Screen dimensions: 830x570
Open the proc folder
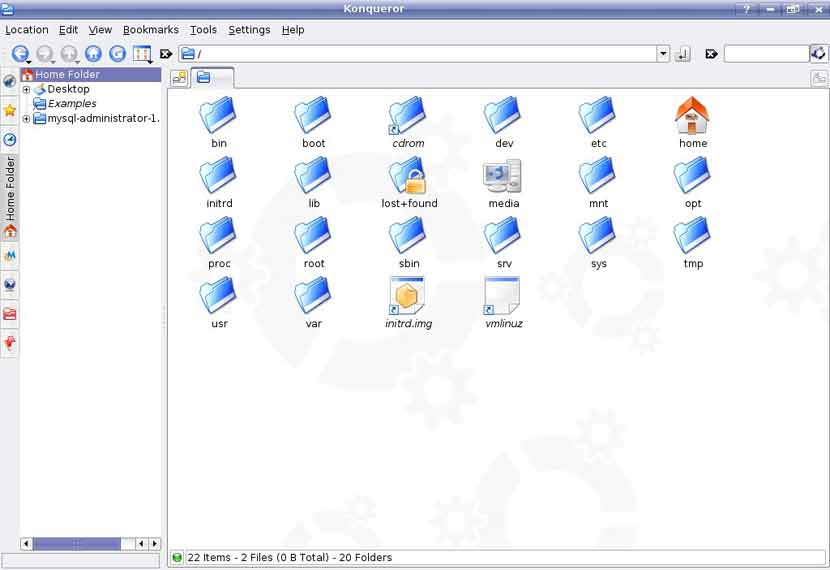point(219,243)
